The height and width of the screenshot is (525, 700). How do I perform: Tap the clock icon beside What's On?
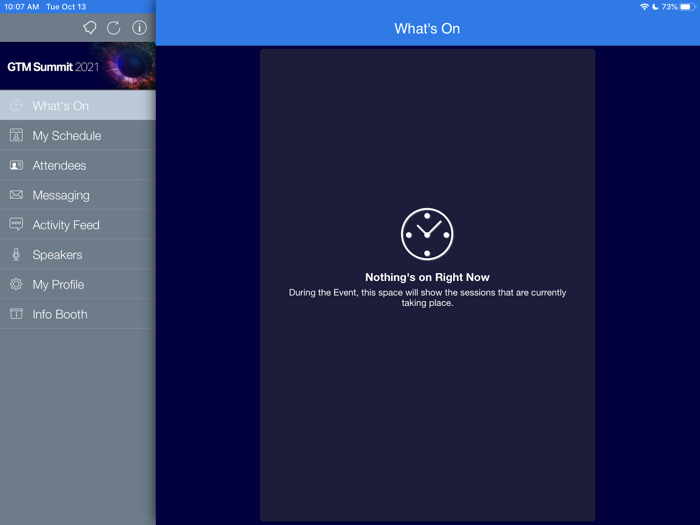tap(16, 105)
